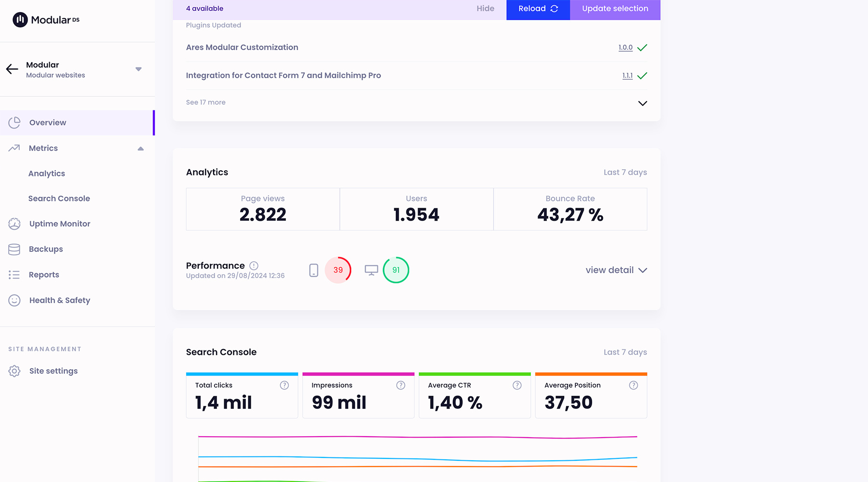This screenshot has width=868, height=482.
Task: Click the Backups database icon
Action: [14, 249]
